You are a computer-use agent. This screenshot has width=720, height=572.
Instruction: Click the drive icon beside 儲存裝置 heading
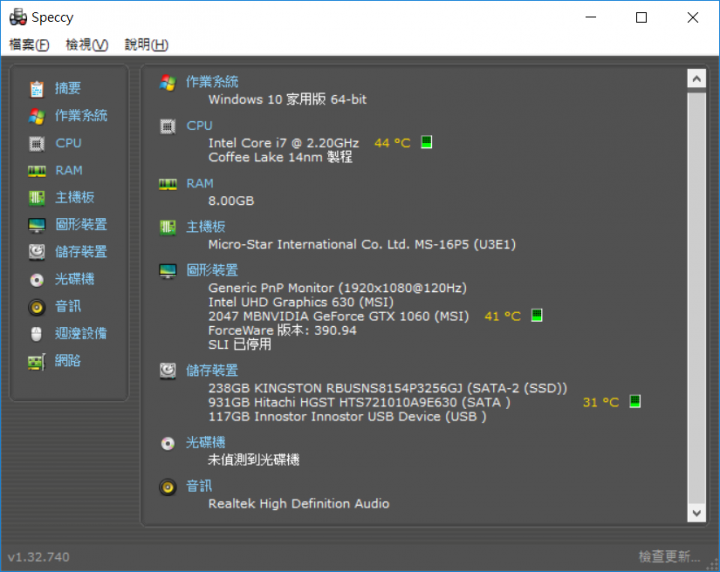point(168,370)
